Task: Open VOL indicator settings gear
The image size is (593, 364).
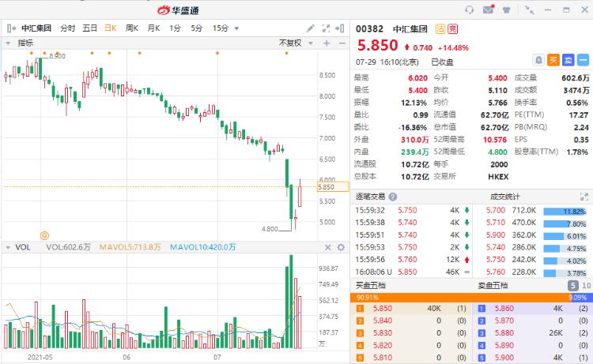Action: click(341, 247)
